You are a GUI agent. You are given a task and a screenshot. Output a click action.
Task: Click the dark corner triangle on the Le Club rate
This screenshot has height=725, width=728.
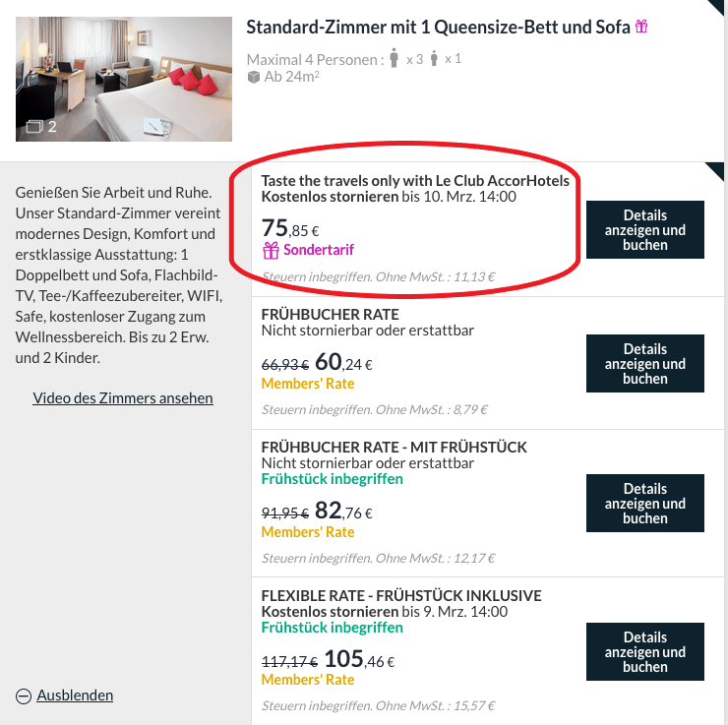(716, 172)
